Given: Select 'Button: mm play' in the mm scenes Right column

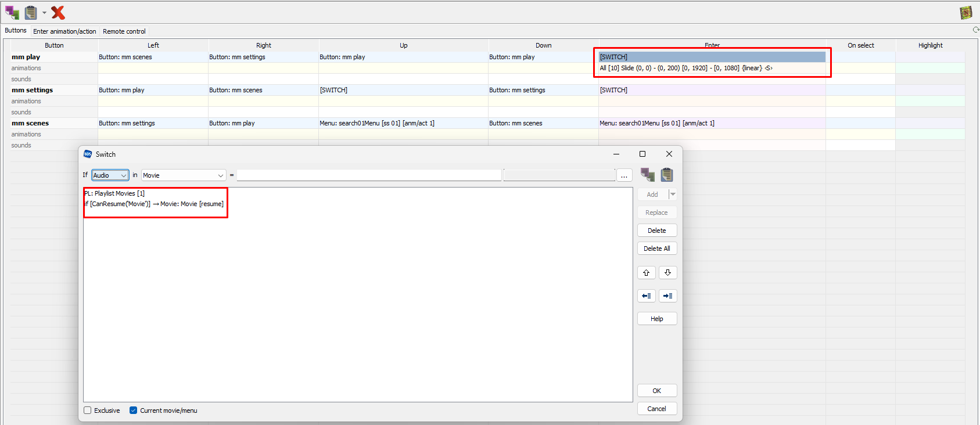Looking at the screenshot, I should 264,123.
